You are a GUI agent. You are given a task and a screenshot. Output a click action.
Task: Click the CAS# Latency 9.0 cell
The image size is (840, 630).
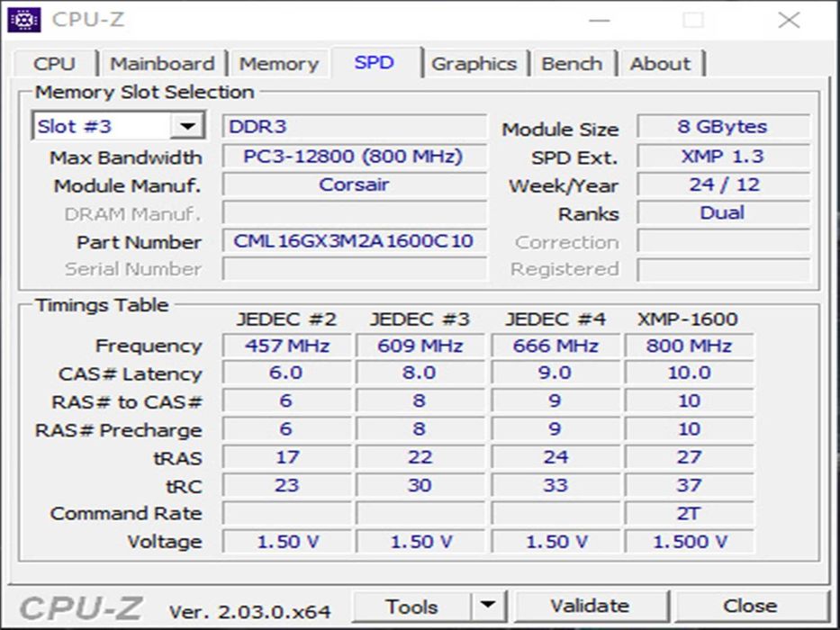pos(555,373)
